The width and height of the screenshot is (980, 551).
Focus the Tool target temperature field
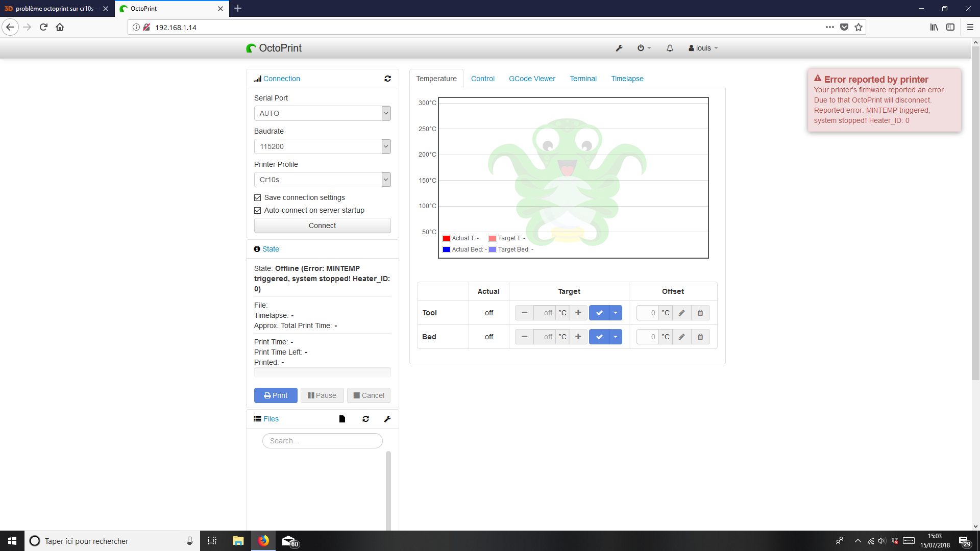pyautogui.click(x=545, y=313)
